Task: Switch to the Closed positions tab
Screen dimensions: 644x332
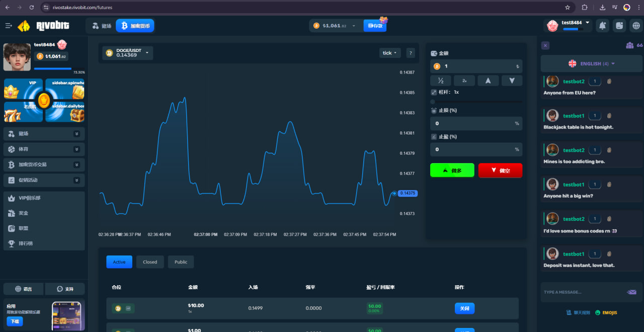Action: [x=150, y=262]
